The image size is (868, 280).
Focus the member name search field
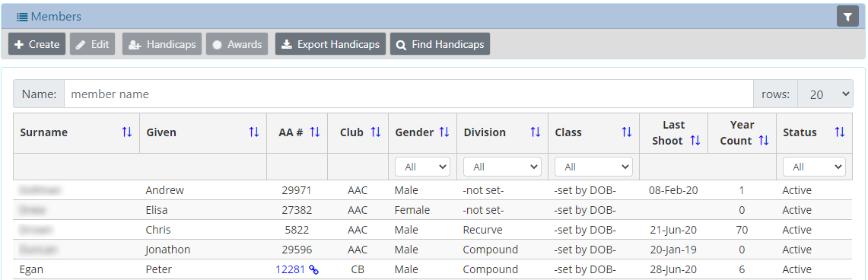(x=409, y=94)
